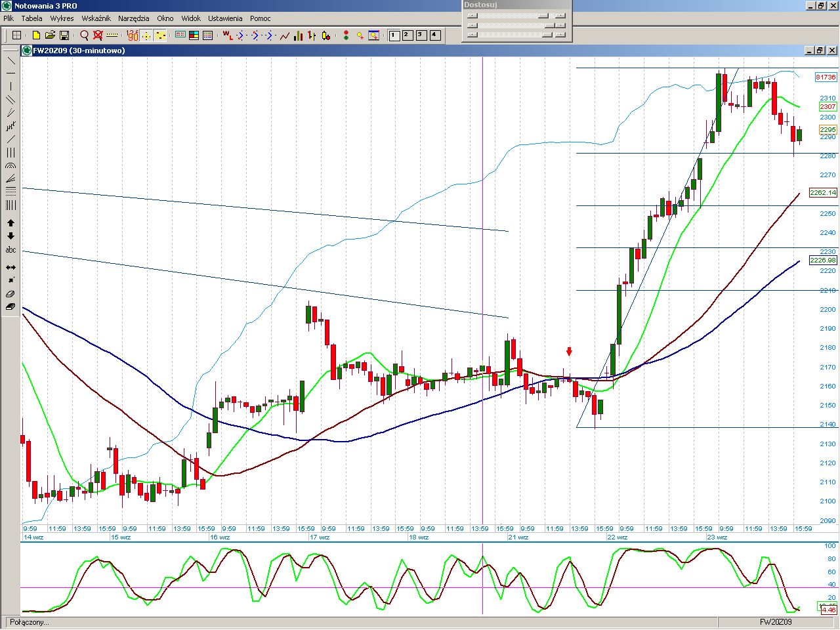Click the red arrow marker on chart
This screenshot has height=630, width=840.
(x=569, y=352)
